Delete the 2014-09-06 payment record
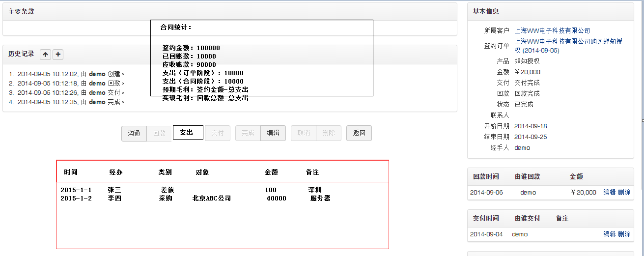The height and width of the screenshot is (256, 644). tap(624, 193)
